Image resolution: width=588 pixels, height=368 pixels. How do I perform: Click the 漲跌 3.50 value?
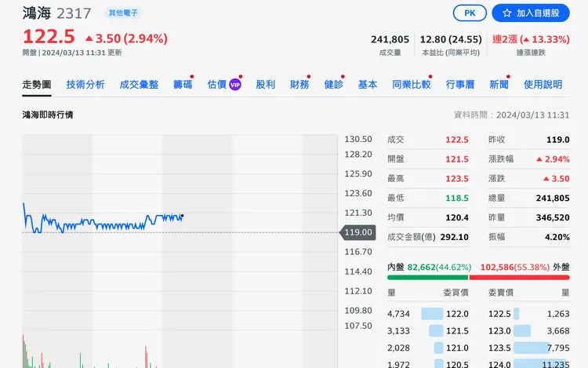(x=557, y=179)
